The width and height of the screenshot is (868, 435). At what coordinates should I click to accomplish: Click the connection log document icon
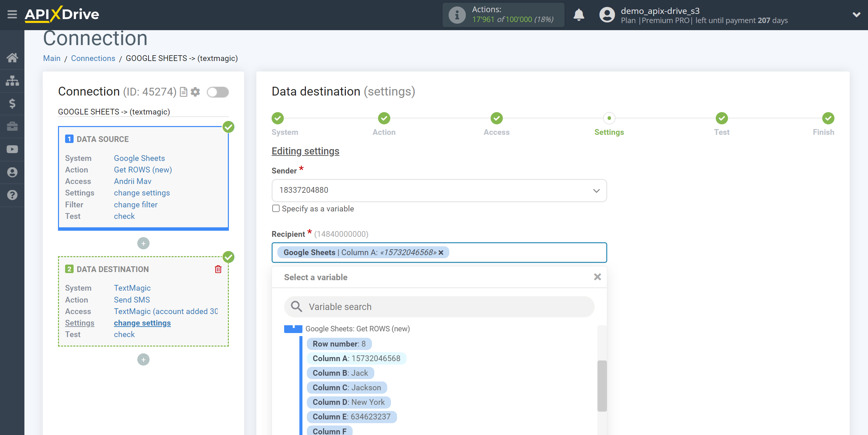pyautogui.click(x=183, y=92)
